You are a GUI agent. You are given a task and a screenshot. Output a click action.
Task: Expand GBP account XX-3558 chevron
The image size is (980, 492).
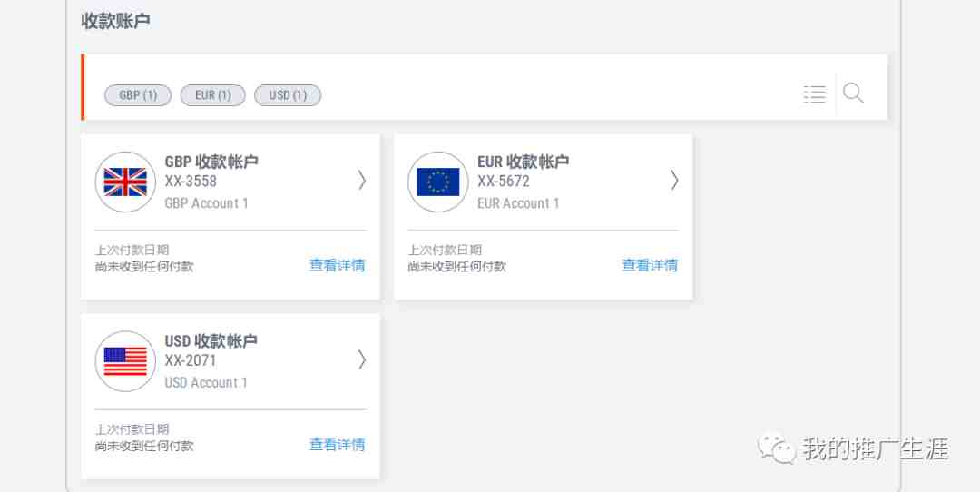362,180
